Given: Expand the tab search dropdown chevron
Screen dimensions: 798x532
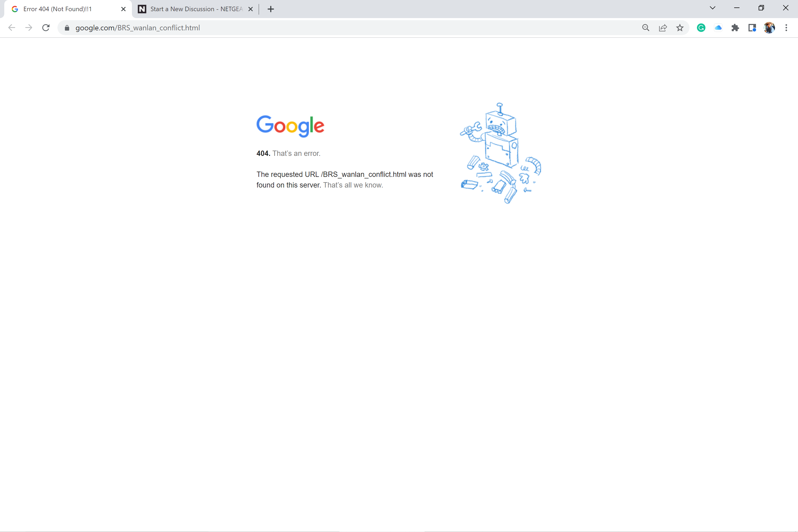Looking at the screenshot, I should coord(713,8).
